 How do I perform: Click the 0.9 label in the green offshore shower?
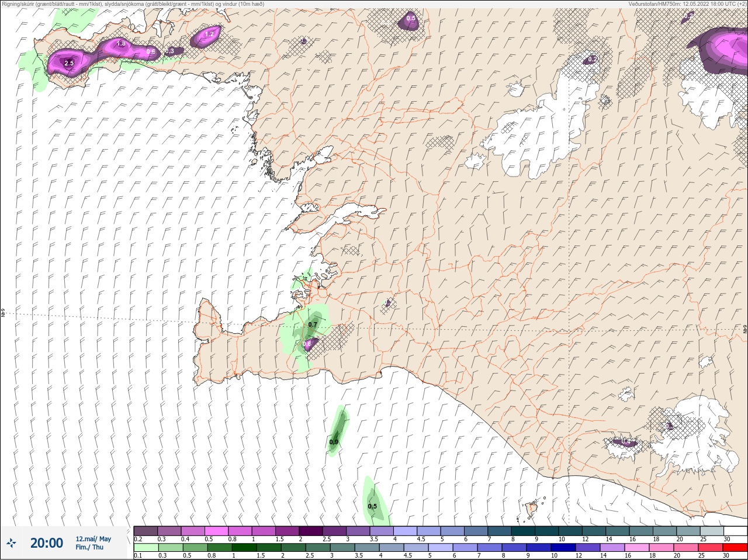(334, 442)
